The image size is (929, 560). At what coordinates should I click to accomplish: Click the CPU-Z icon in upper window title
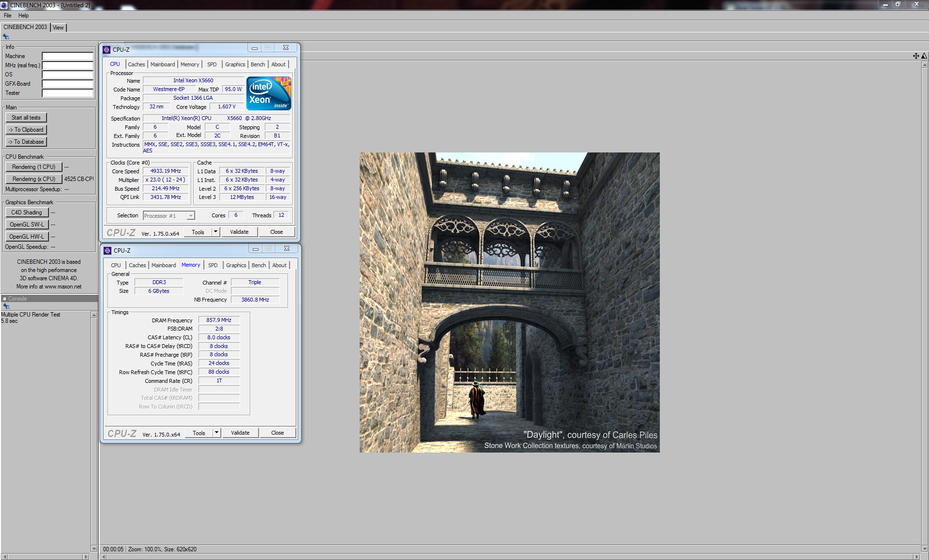(x=107, y=49)
